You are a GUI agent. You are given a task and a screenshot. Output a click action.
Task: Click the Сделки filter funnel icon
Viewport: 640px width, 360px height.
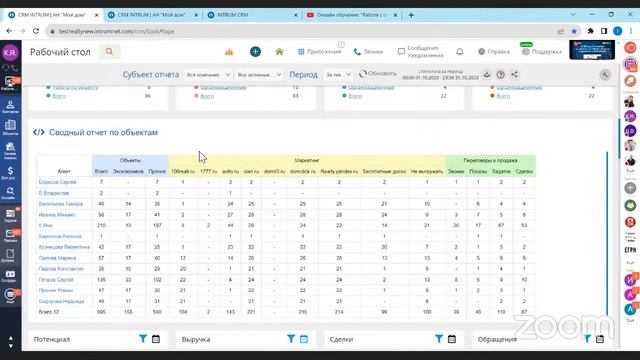coord(439,339)
